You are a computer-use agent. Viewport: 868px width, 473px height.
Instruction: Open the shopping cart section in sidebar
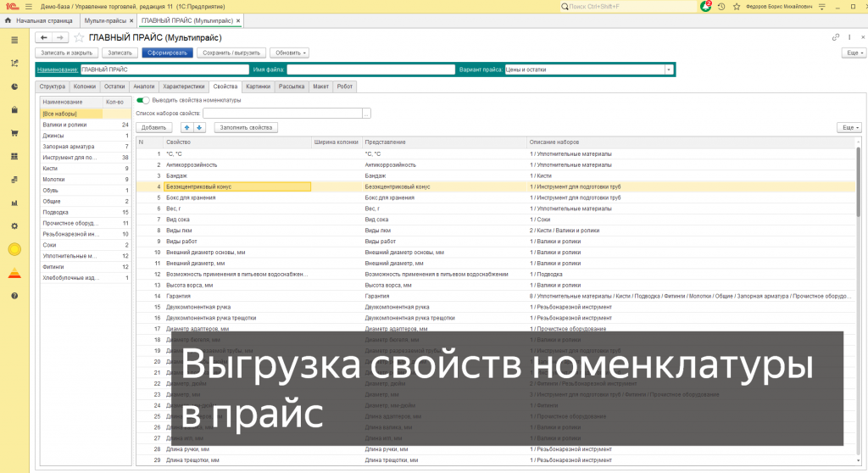14,133
